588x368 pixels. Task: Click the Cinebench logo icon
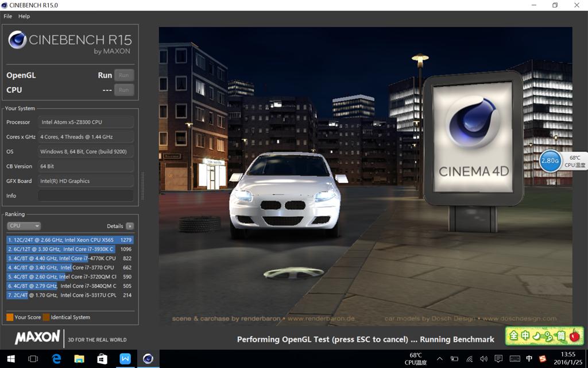coord(17,40)
